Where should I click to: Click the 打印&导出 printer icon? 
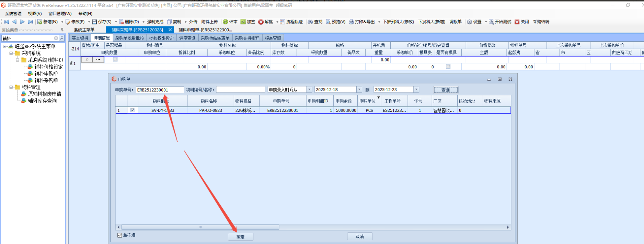point(351,22)
